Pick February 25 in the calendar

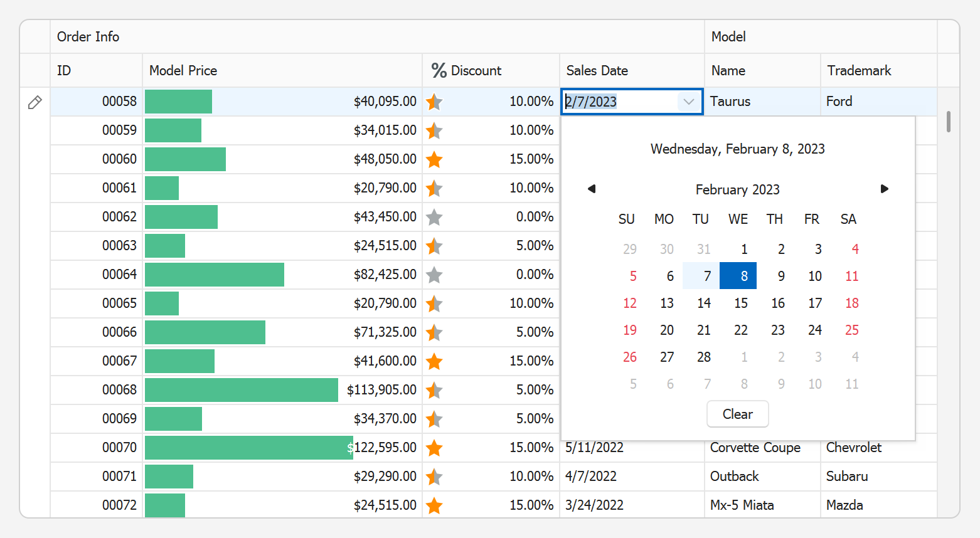point(851,330)
